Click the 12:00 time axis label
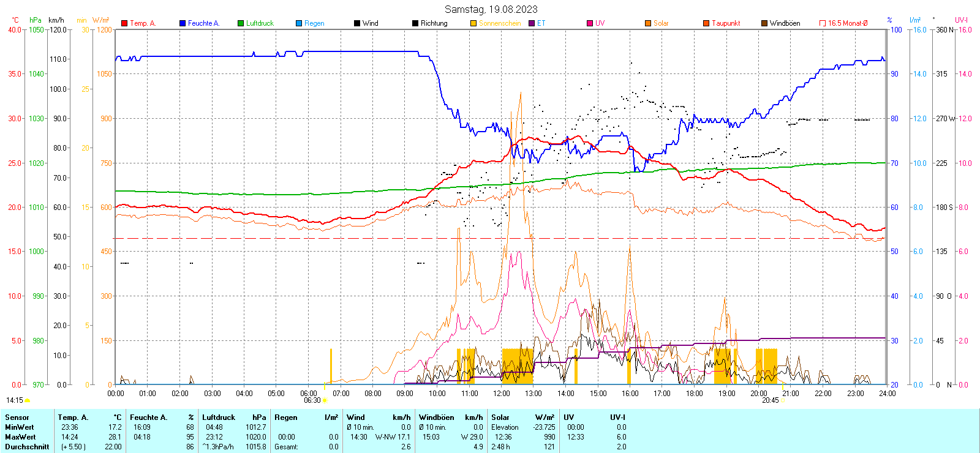980x453 pixels. [x=502, y=394]
